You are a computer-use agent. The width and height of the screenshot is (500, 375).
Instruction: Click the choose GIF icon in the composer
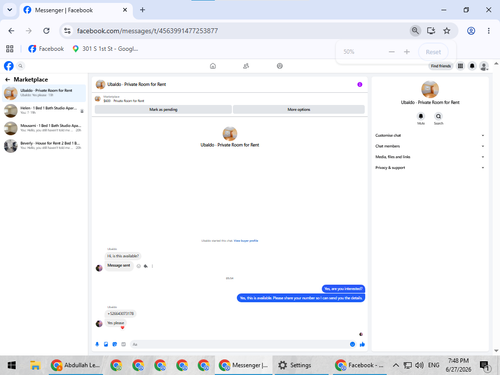(123, 344)
